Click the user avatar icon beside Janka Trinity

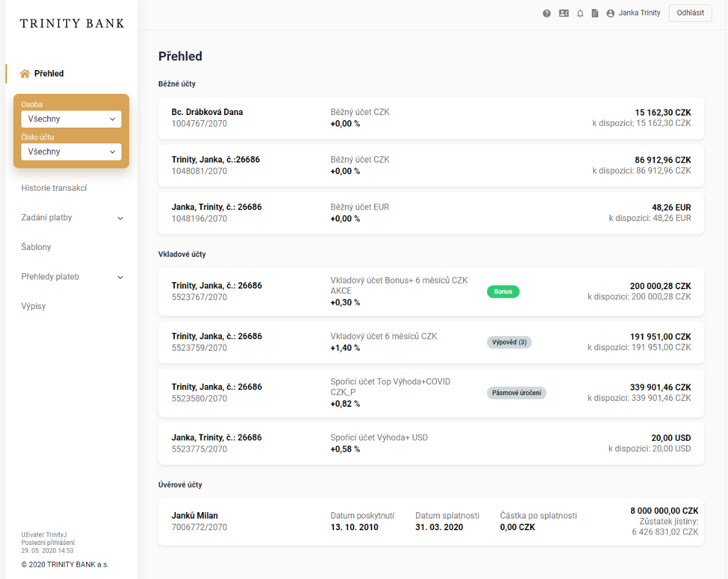click(610, 13)
